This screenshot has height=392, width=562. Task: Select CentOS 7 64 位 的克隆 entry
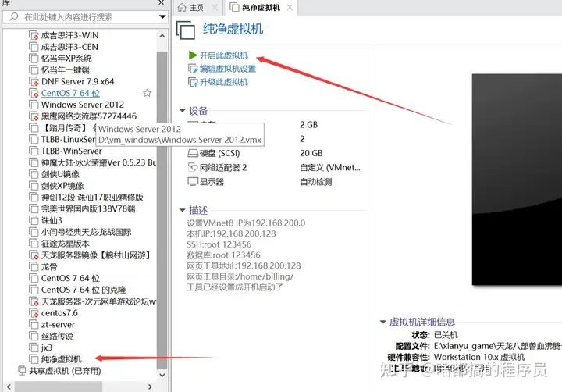tap(84, 290)
